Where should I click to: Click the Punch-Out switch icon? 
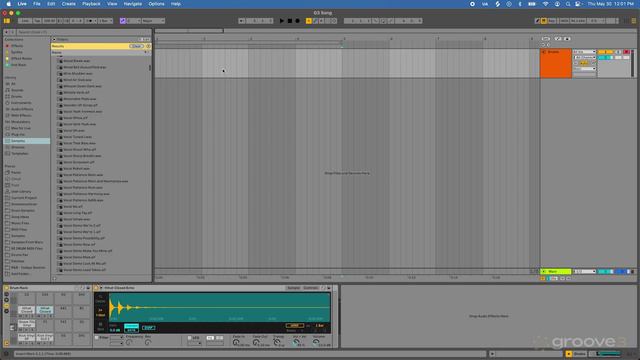pos(391,21)
